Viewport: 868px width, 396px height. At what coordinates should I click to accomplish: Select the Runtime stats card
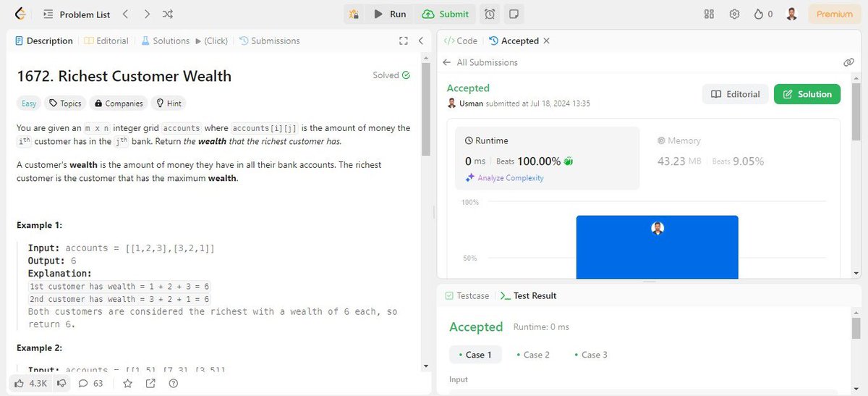(x=548, y=158)
